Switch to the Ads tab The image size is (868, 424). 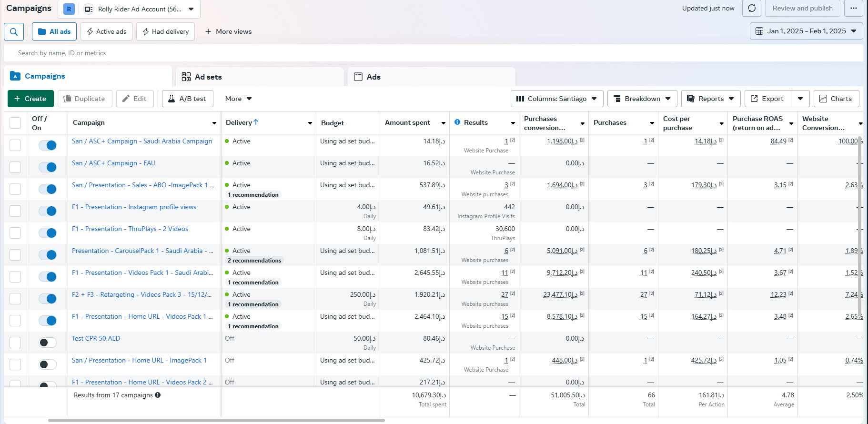(432, 77)
